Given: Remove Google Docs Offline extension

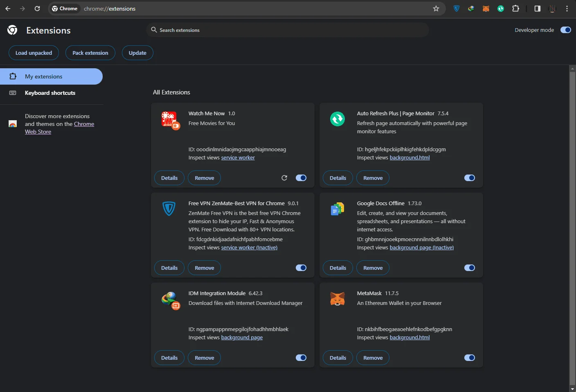Looking at the screenshot, I should point(373,268).
